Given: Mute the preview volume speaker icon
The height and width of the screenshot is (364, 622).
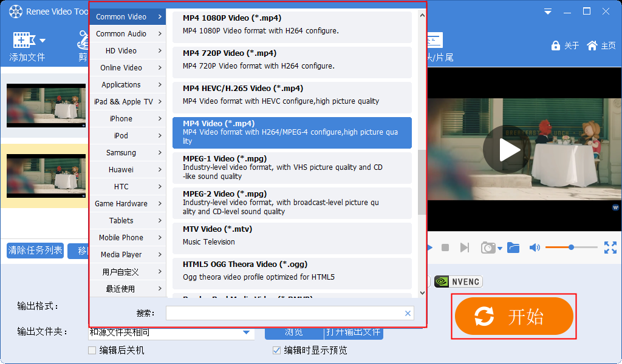Looking at the screenshot, I should 535,248.
